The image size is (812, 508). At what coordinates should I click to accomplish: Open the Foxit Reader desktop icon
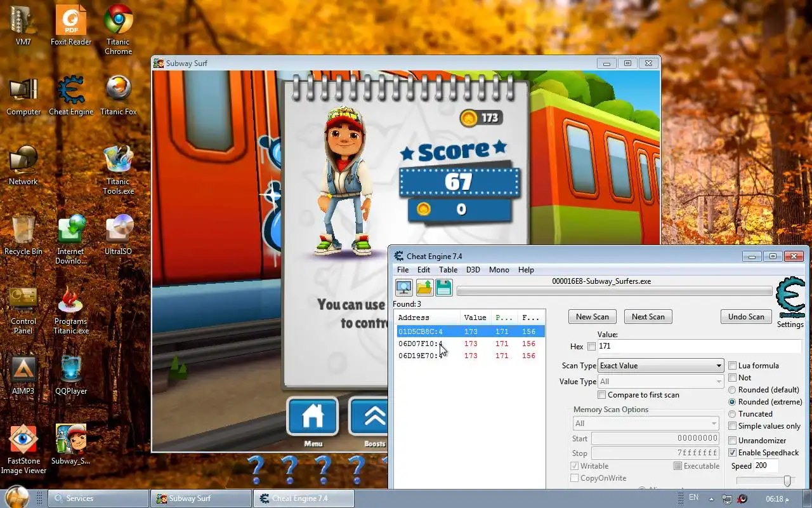(x=71, y=25)
